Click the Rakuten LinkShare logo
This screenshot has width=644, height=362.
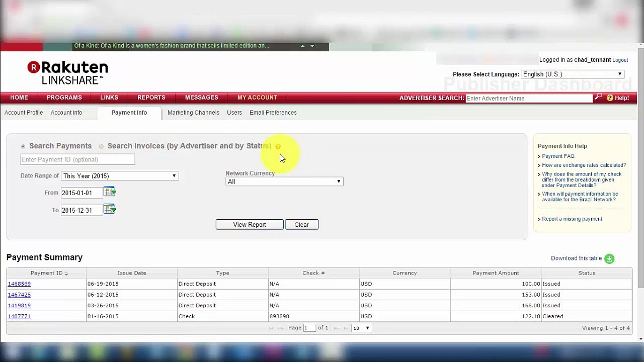point(67,73)
